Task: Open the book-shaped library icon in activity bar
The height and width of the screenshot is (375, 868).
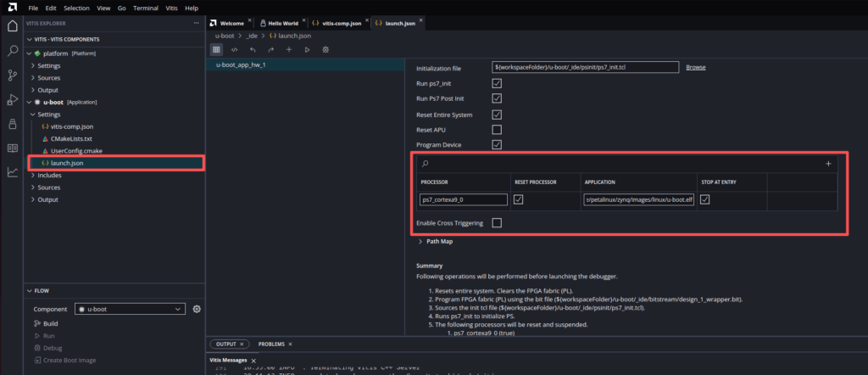Action: (12, 148)
